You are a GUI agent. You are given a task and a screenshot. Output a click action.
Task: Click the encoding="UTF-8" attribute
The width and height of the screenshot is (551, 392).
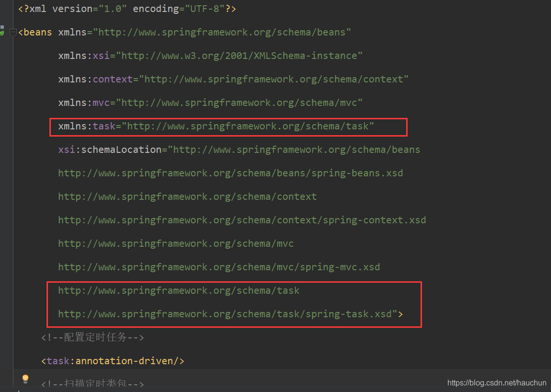point(178,9)
